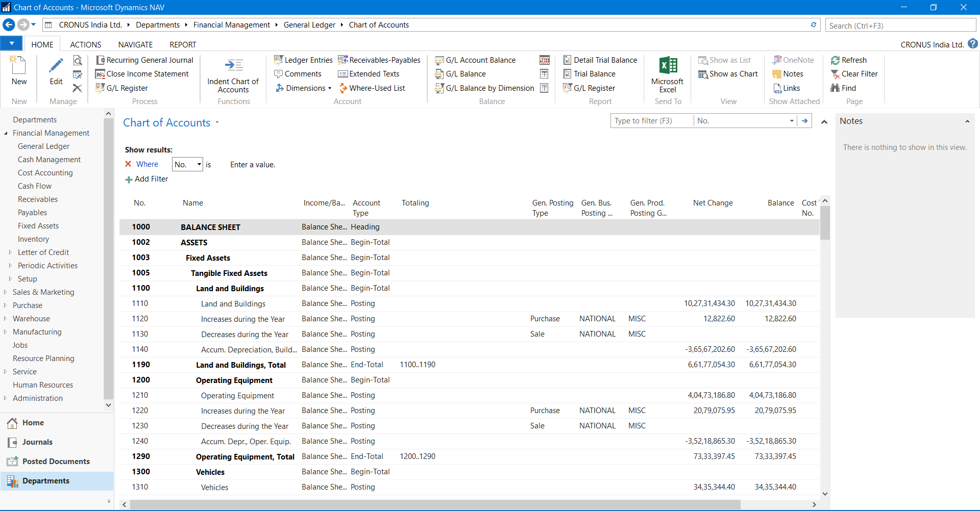Switch to the REPORT ribbon tab
The height and width of the screenshot is (511, 980).
(x=183, y=44)
